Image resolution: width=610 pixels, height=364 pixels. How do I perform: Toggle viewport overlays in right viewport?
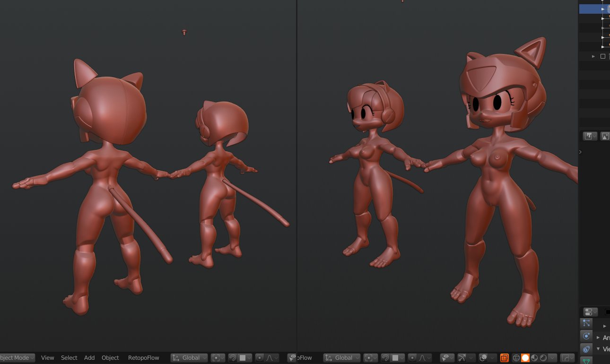(x=483, y=358)
